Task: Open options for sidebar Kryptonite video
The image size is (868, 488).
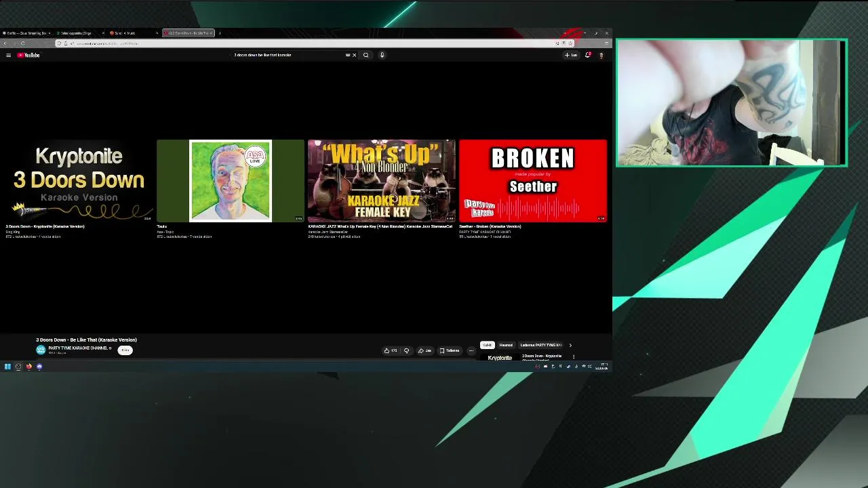Action: pos(573,357)
